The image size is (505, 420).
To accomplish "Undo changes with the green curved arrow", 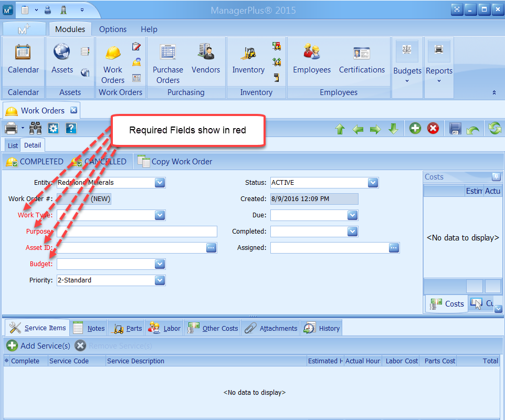I will point(473,130).
